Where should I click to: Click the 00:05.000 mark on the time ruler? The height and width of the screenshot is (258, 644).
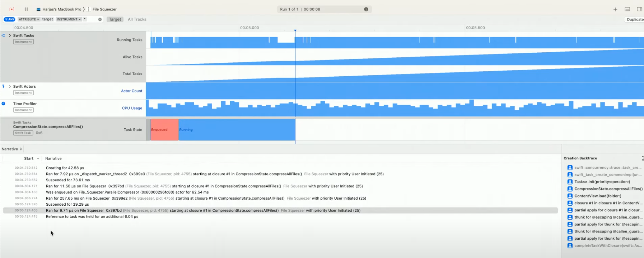click(x=249, y=28)
